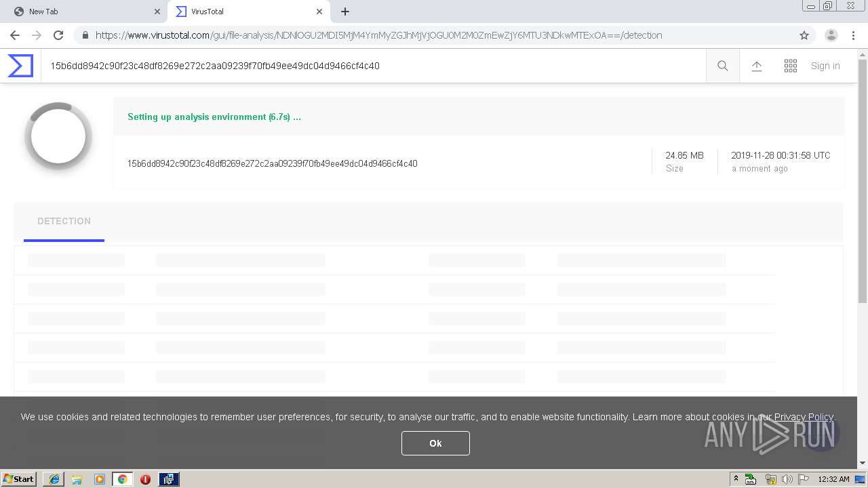Image resolution: width=868 pixels, height=488 pixels.
Task: Click the scrollbar down arrow
Action: click(863, 463)
